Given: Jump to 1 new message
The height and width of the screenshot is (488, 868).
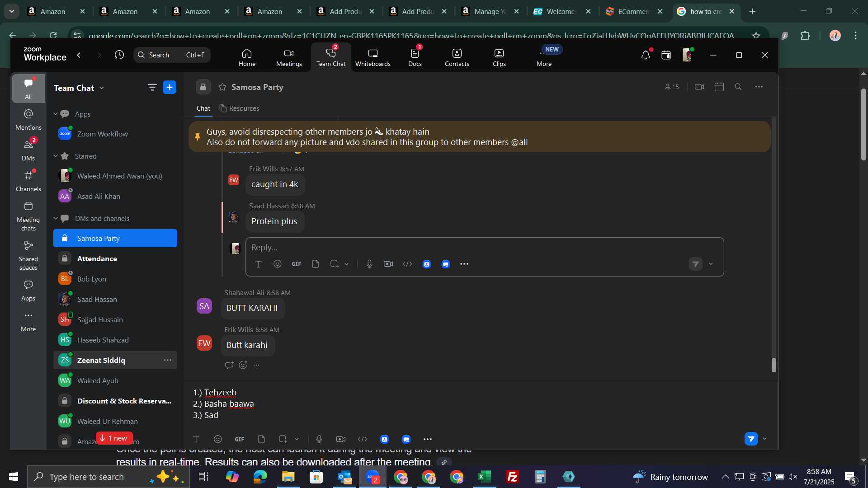Looking at the screenshot, I should click(114, 438).
